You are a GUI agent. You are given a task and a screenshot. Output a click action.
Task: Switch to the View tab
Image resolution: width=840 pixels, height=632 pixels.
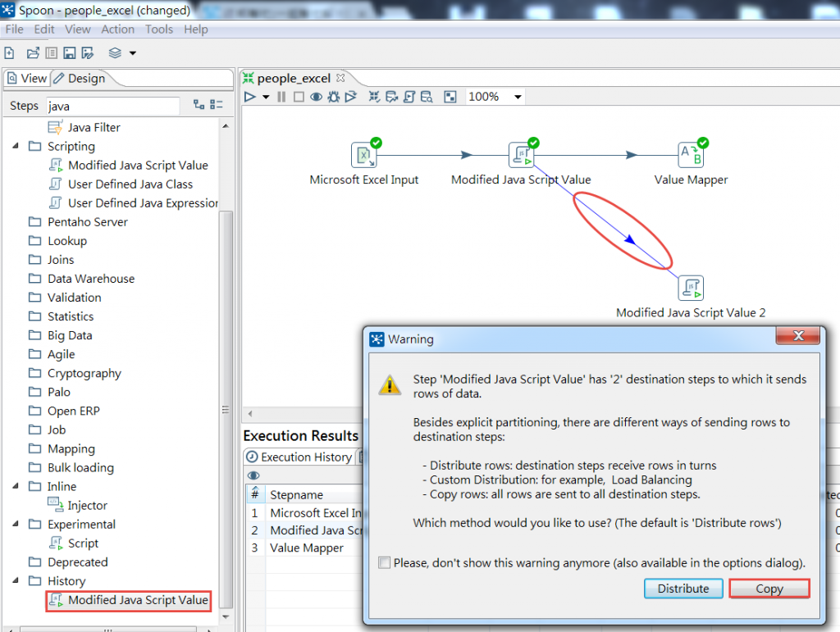[27, 78]
